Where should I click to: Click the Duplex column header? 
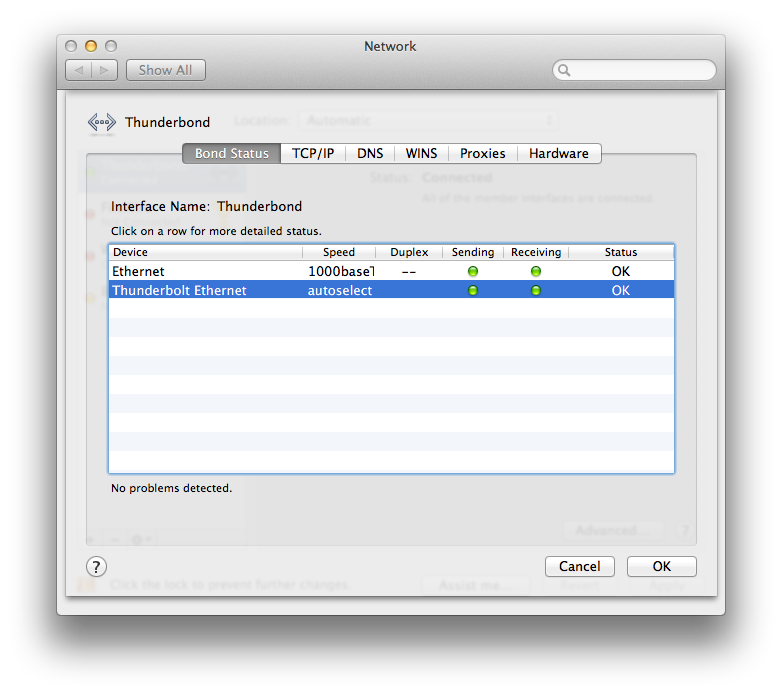point(409,252)
